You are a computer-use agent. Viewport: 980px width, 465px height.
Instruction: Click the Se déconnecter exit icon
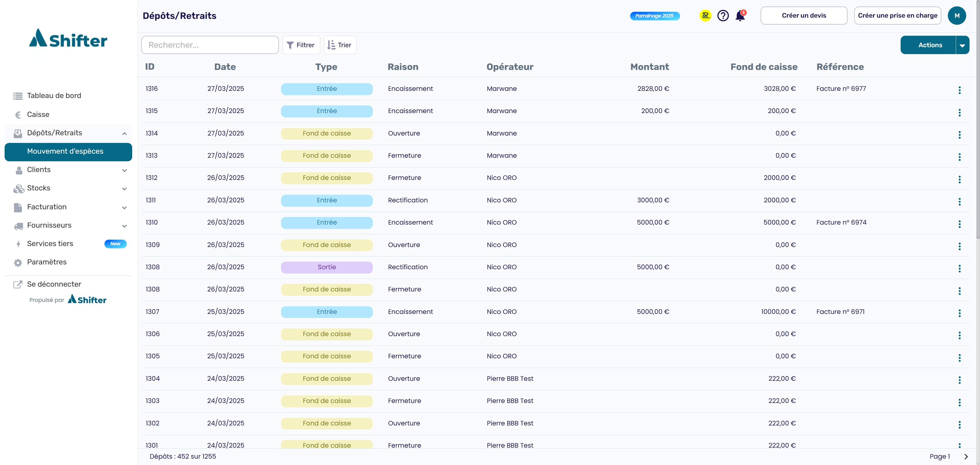18,284
